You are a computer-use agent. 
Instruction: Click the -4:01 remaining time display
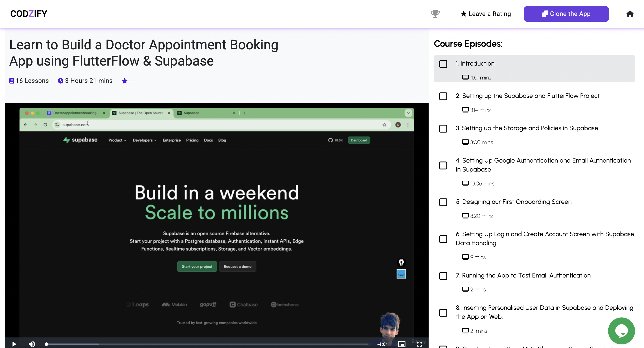(x=382, y=344)
